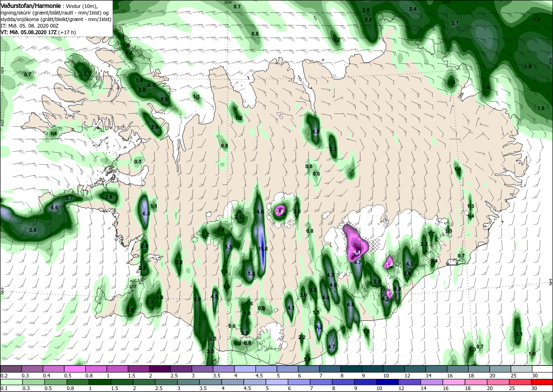
Task: Pick the darkest purple swatch between 2 and 2.5
Action: 159,369
